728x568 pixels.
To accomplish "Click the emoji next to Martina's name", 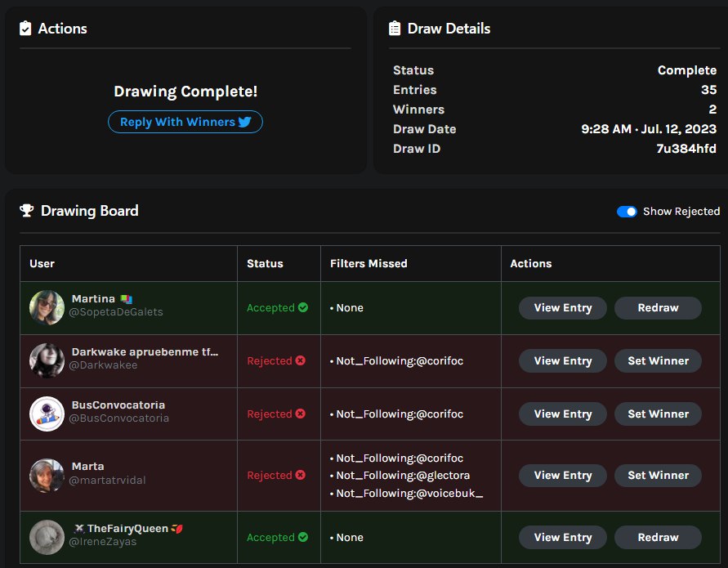I will [127, 299].
